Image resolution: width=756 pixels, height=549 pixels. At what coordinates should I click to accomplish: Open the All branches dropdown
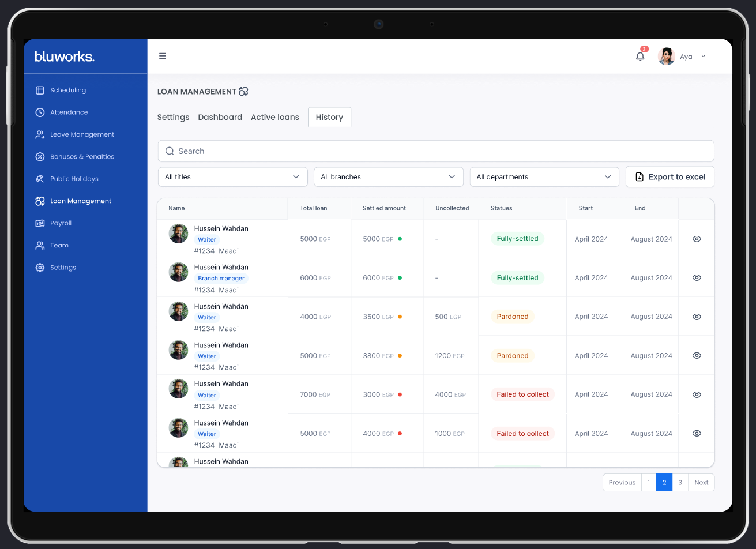pyautogui.click(x=388, y=177)
